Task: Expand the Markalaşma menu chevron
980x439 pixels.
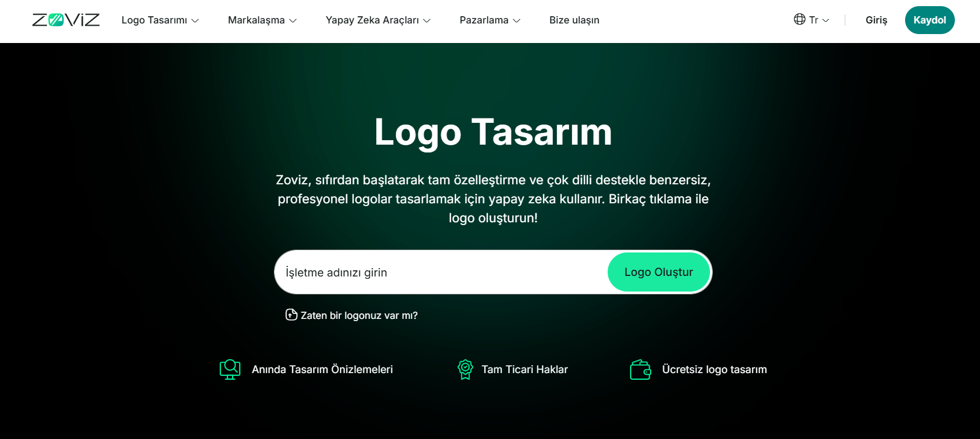Action: [293, 21]
